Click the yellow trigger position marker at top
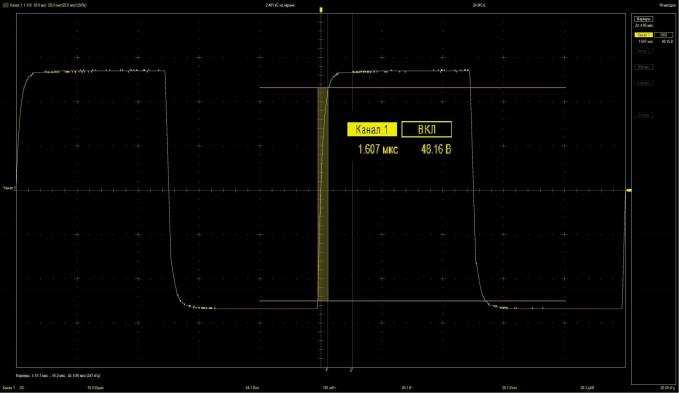679x393 pixels. point(321,10)
